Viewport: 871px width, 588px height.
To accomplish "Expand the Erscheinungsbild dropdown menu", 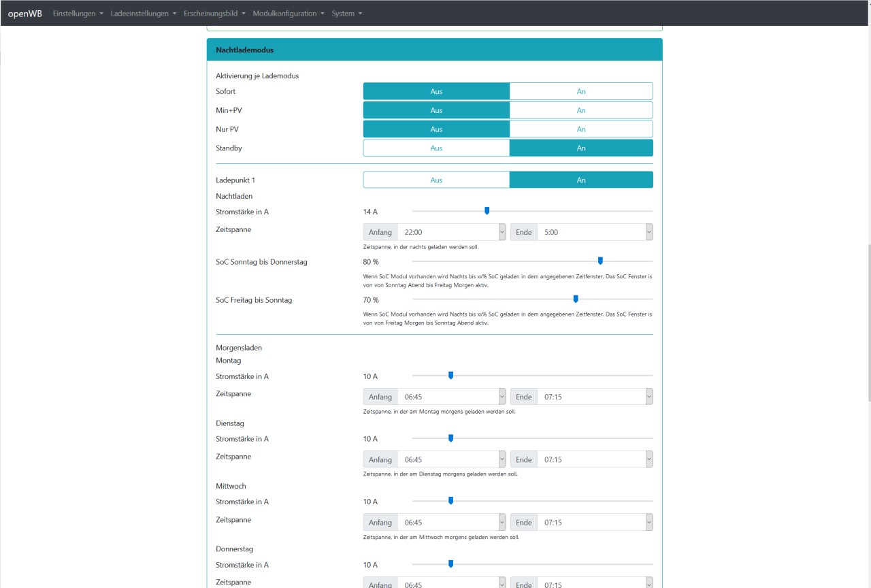I will coord(214,14).
